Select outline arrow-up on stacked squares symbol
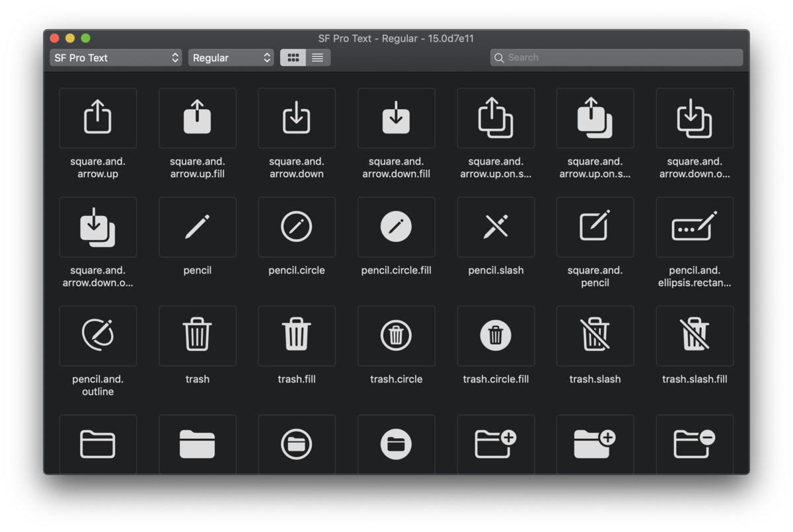 [x=496, y=118]
